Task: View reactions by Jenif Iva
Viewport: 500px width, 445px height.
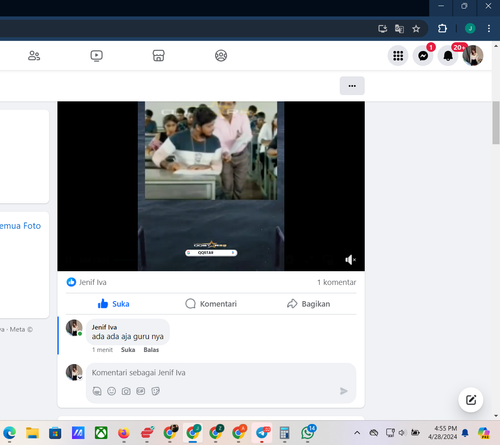Action: click(x=87, y=282)
